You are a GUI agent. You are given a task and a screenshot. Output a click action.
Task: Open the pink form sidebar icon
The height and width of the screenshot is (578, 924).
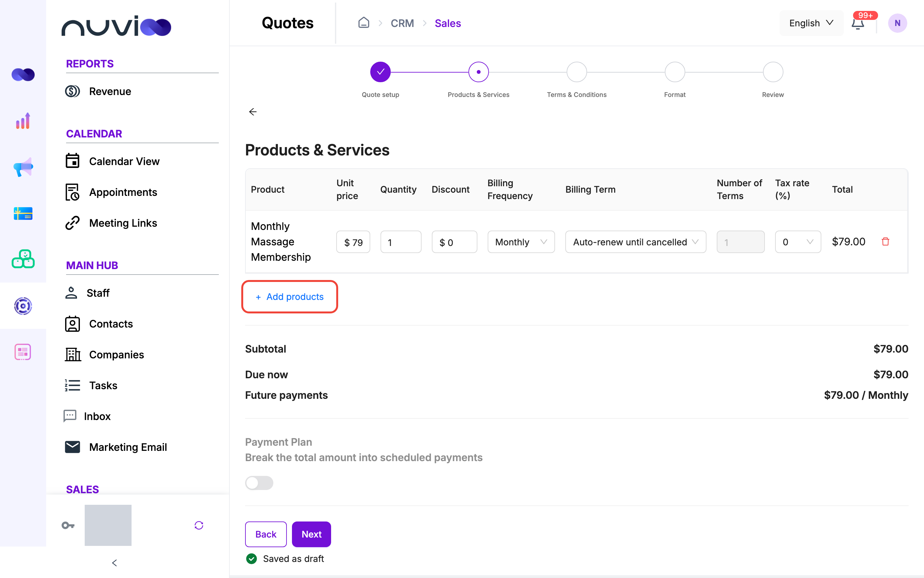(x=23, y=352)
